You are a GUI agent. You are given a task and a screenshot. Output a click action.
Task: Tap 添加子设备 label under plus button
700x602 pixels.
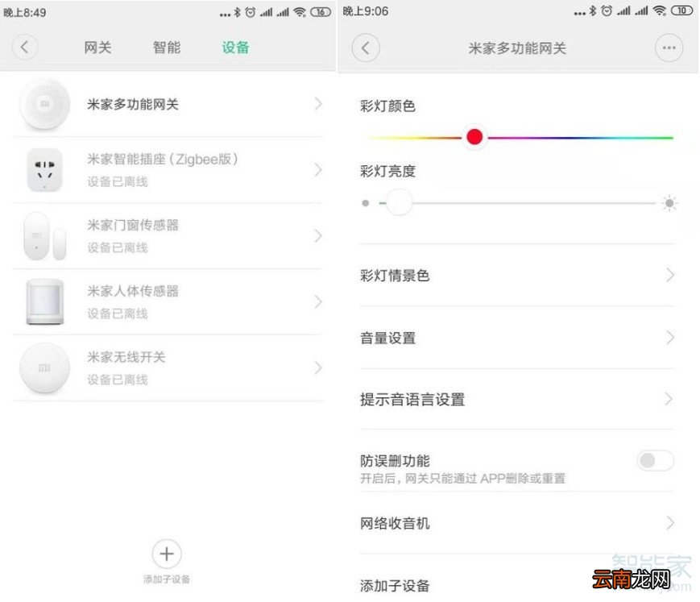pos(167,579)
